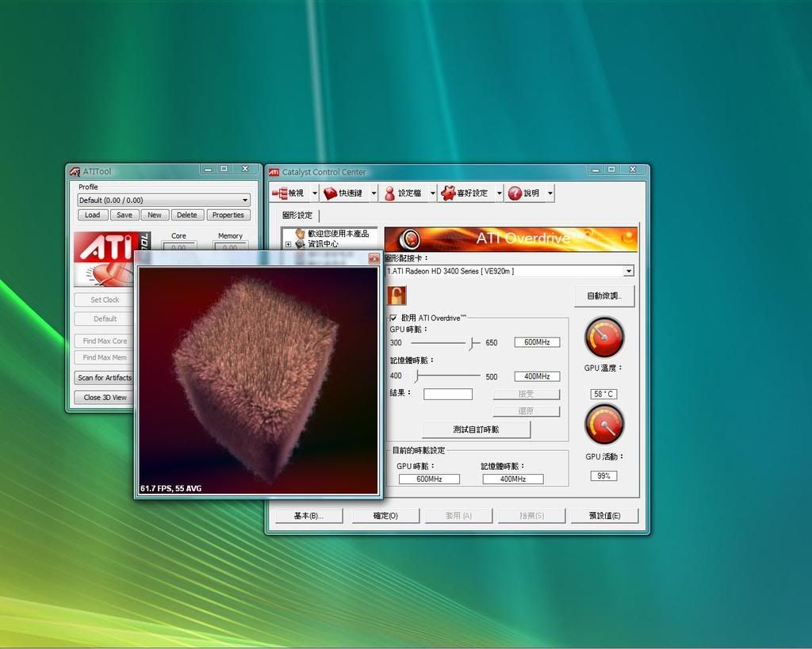Click the Help (說明) question mark icon
Viewport: 812px width, 649px height.
point(515,193)
